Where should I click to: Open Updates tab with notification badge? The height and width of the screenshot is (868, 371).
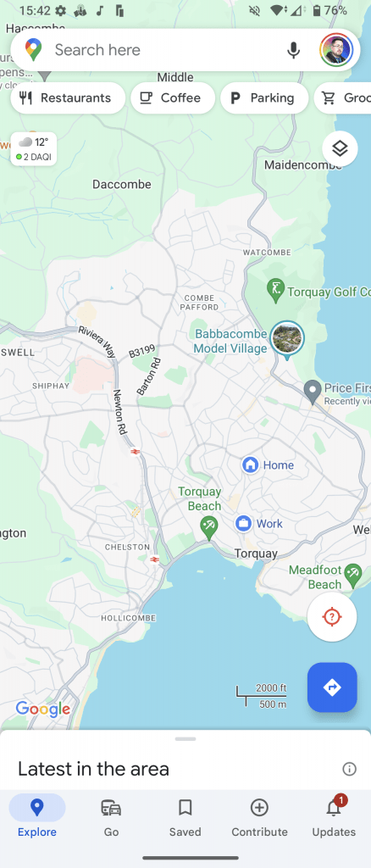pyautogui.click(x=334, y=818)
